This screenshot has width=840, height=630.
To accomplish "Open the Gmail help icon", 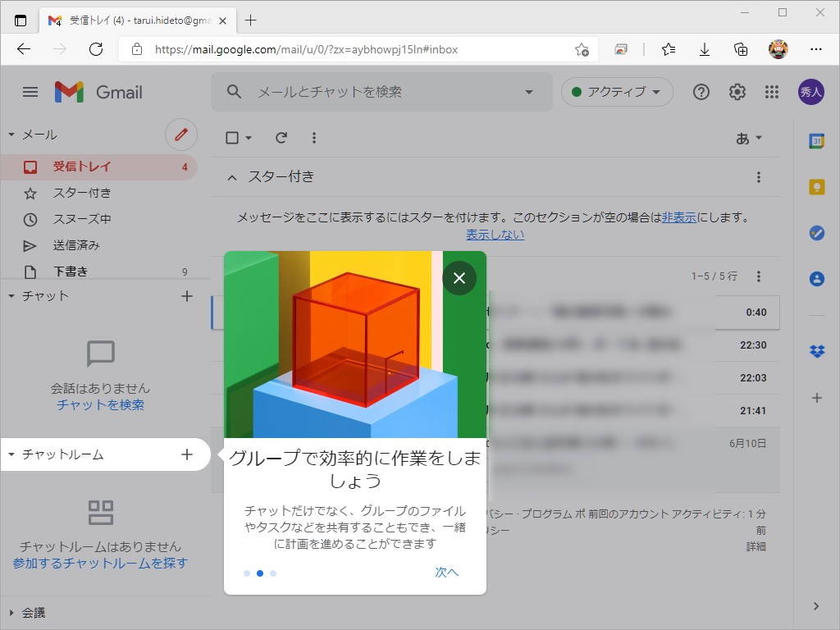I will pos(701,92).
